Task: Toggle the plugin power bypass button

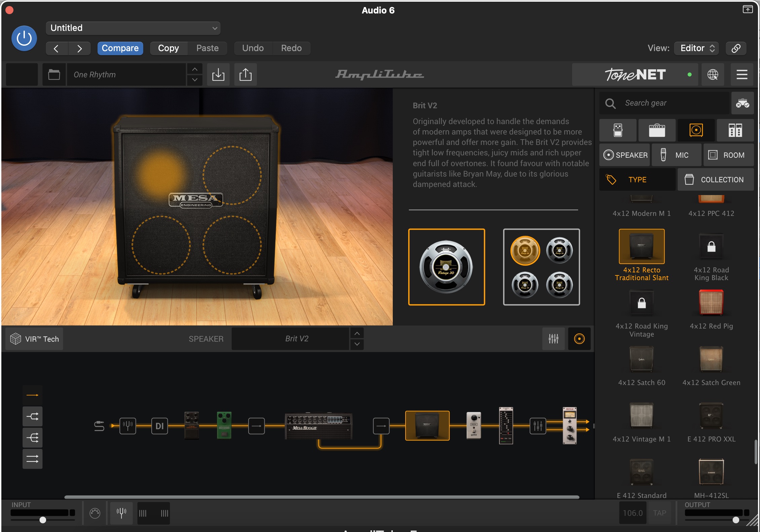Action: (x=24, y=38)
